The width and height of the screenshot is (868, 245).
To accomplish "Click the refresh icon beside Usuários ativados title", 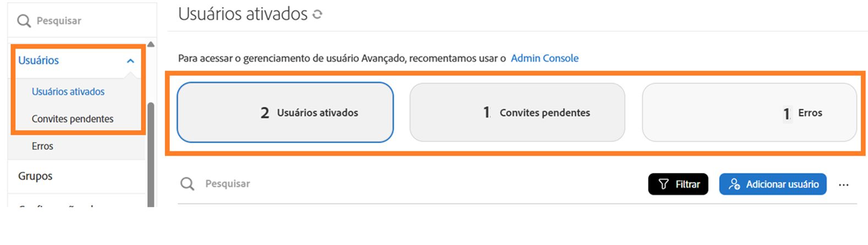I will [317, 15].
